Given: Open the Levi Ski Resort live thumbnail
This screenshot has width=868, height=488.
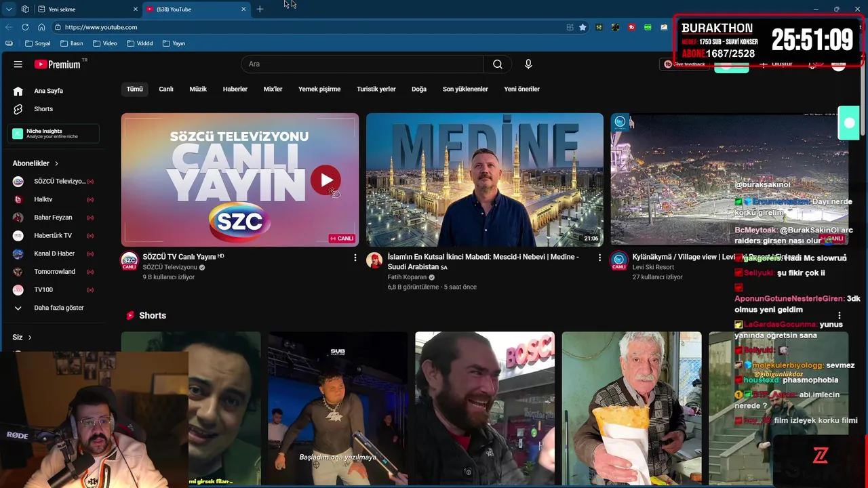Looking at the screenshot, I should click(x=730, y=180).
